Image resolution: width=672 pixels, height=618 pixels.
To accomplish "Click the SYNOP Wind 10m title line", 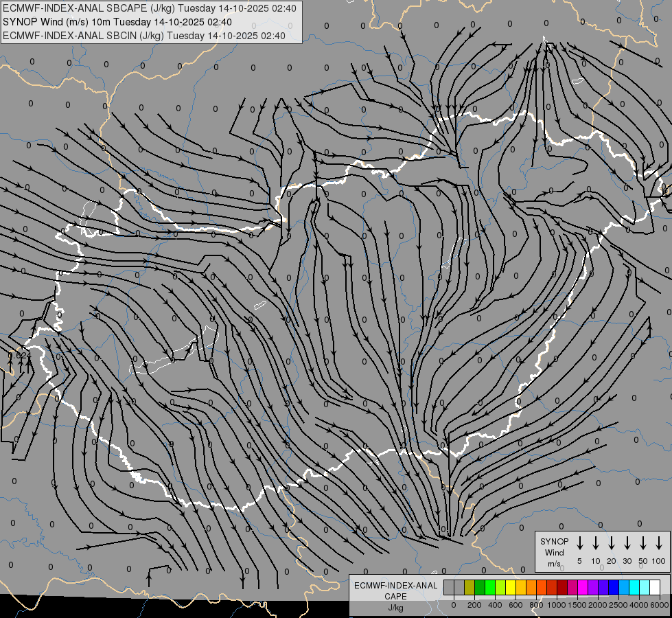I will pyautogui.click(x=117, y=22).
